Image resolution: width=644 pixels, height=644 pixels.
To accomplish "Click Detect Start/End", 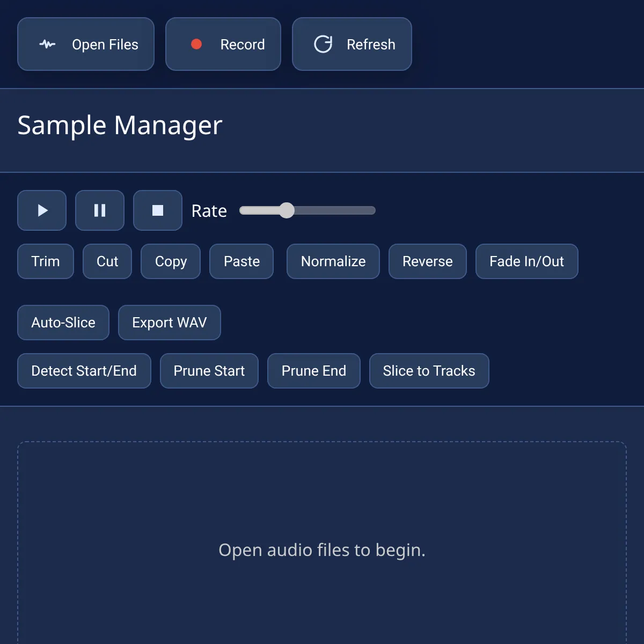I will click(84, 371).
